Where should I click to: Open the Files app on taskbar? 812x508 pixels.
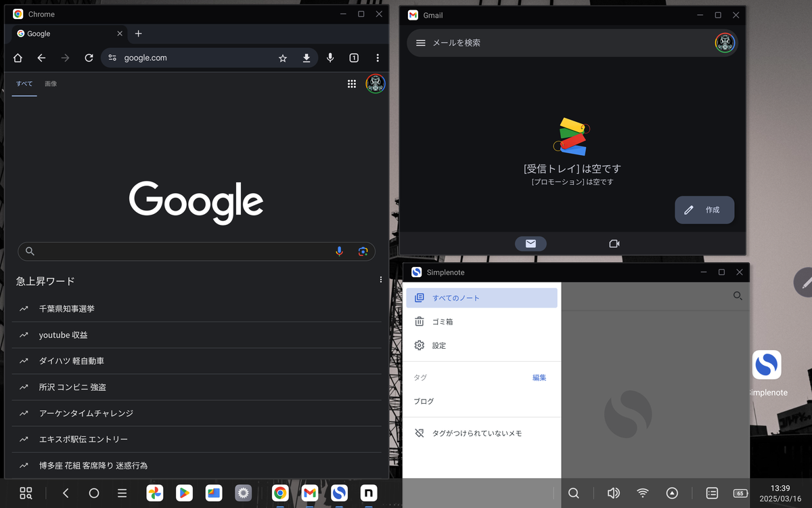214,493
